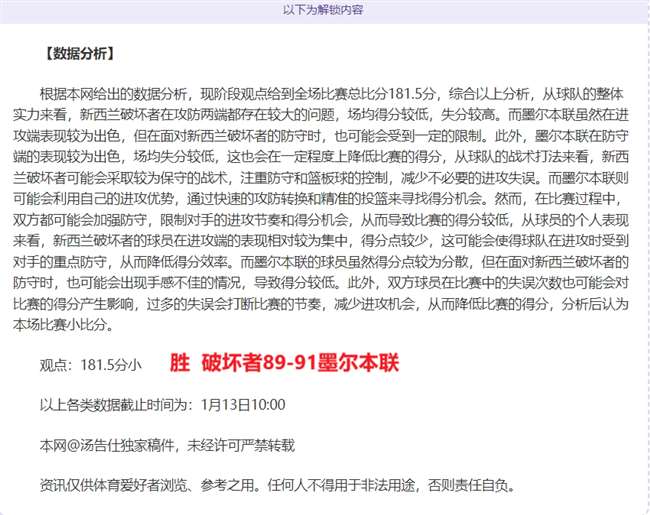Click the '观点：181.5分小' line
This screenshot has width=650, height=515.
tap(91, 364)
